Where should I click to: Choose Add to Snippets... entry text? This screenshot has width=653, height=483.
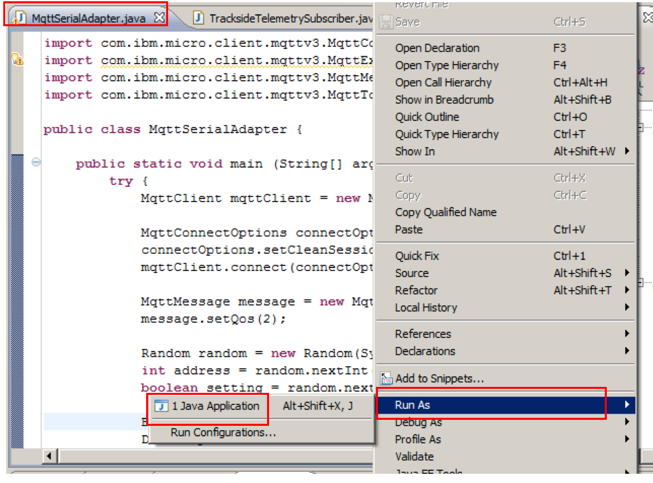(440, 378)
